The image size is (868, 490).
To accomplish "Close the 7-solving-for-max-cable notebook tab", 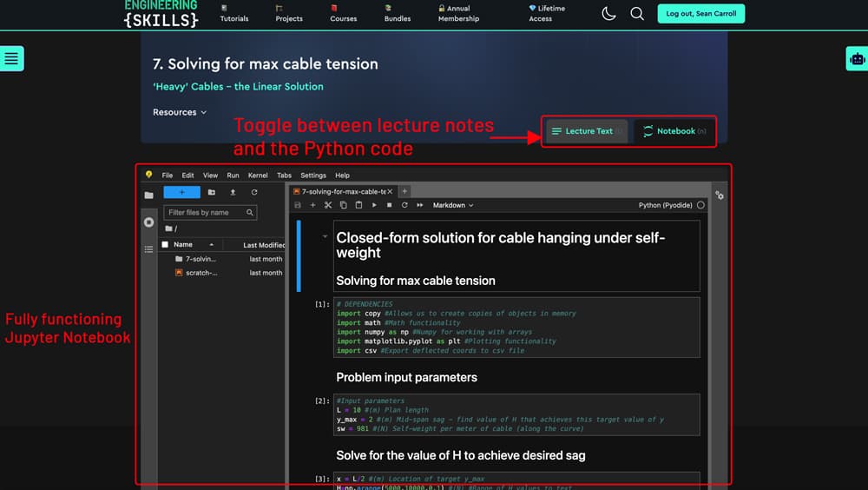I will tap(391, 191).
